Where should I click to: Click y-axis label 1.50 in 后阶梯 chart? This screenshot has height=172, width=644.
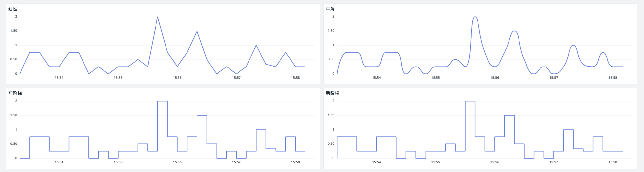(x=331, y=115)
